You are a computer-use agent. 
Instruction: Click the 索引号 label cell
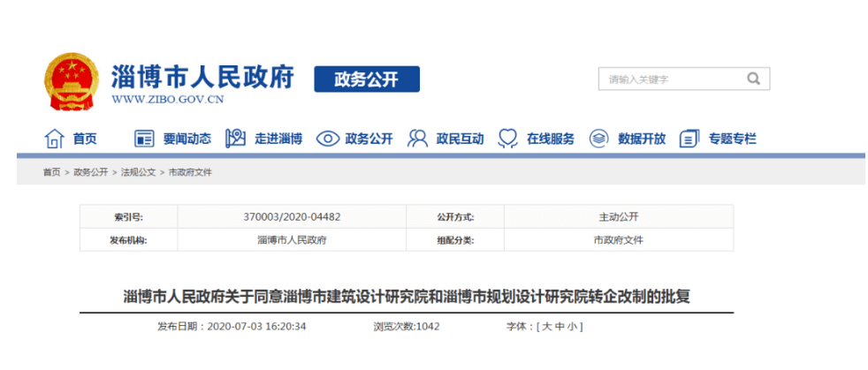coord(128,217)
